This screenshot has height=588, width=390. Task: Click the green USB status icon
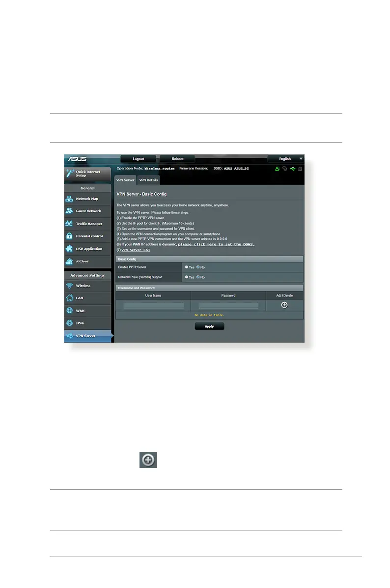(x=293, y=169)
